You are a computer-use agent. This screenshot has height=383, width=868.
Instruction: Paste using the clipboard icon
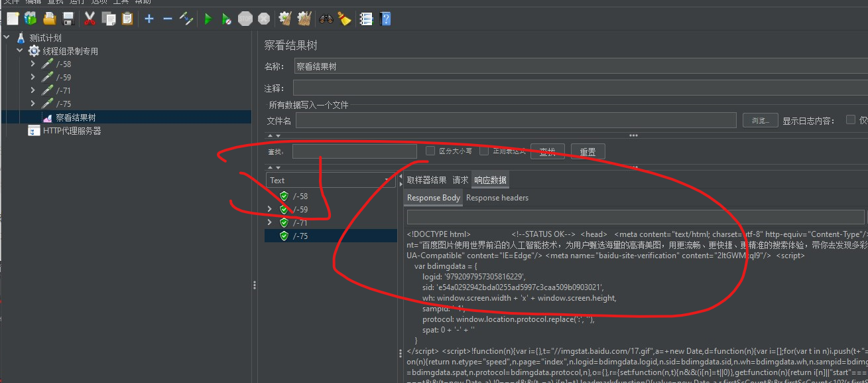(x=127, y=19)
